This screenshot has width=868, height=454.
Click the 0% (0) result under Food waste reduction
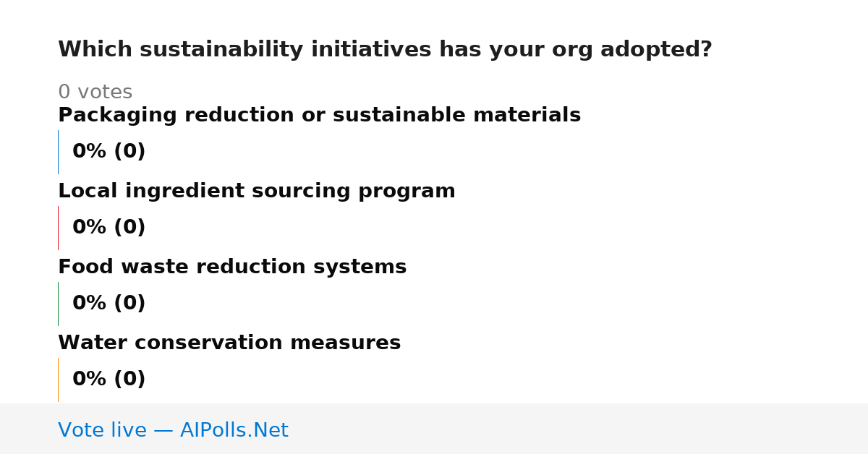[x=109, y=304]
